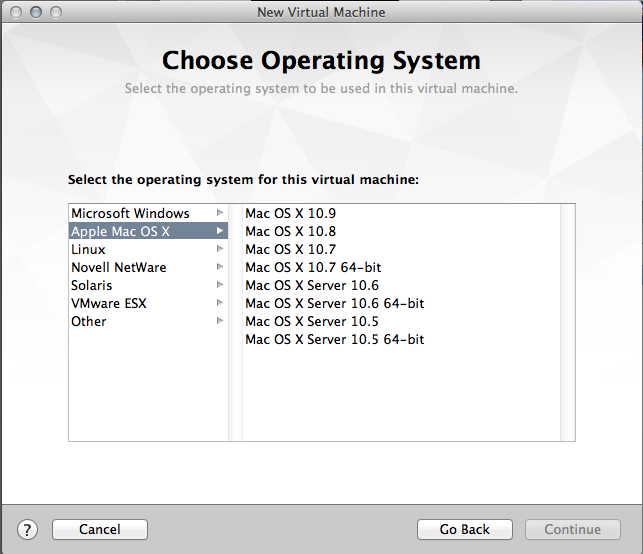
Task: Expand the Linux disclosure arrow
Action: coord(220,249)
